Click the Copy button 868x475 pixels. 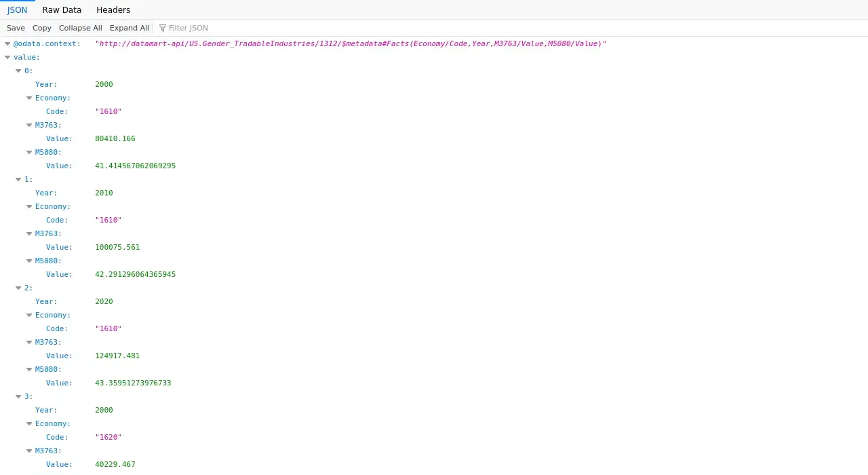click(x=42, y=28)
